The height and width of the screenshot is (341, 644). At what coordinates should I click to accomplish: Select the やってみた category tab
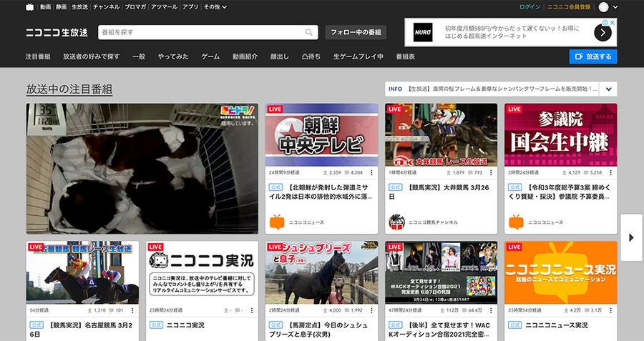[173, 56]
